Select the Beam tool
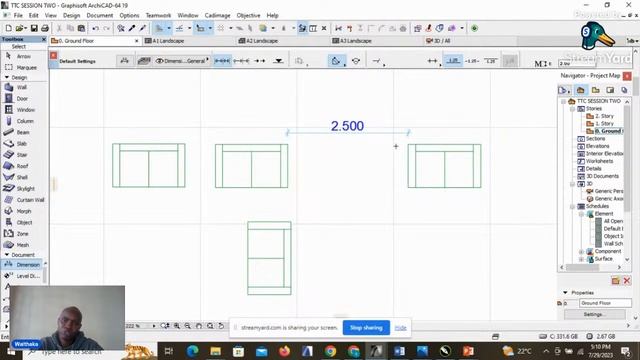 [x=22, y=132]
